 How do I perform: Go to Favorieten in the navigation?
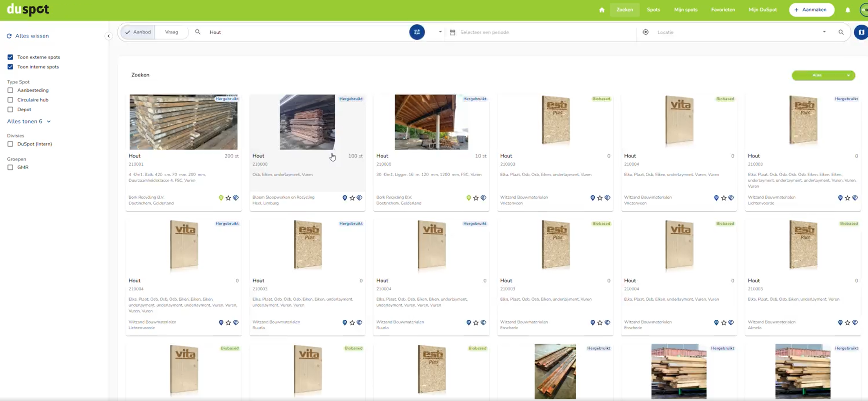click(723, 10)
